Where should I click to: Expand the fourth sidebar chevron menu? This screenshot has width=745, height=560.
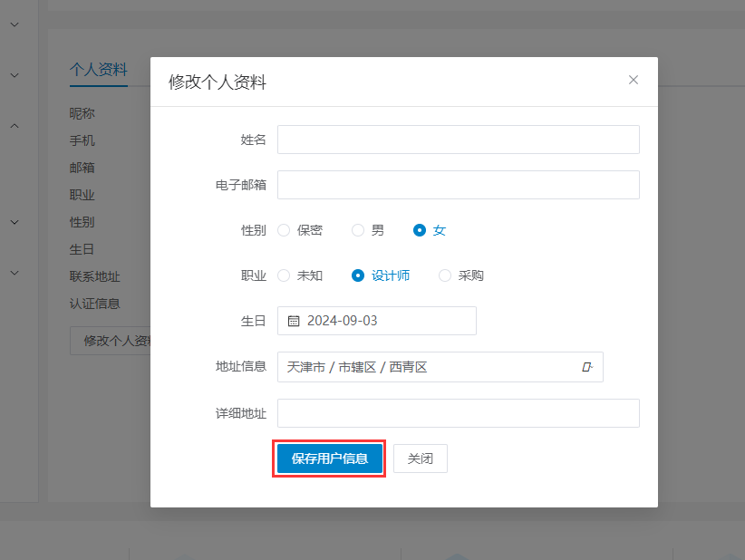click(x=15, y=222)
